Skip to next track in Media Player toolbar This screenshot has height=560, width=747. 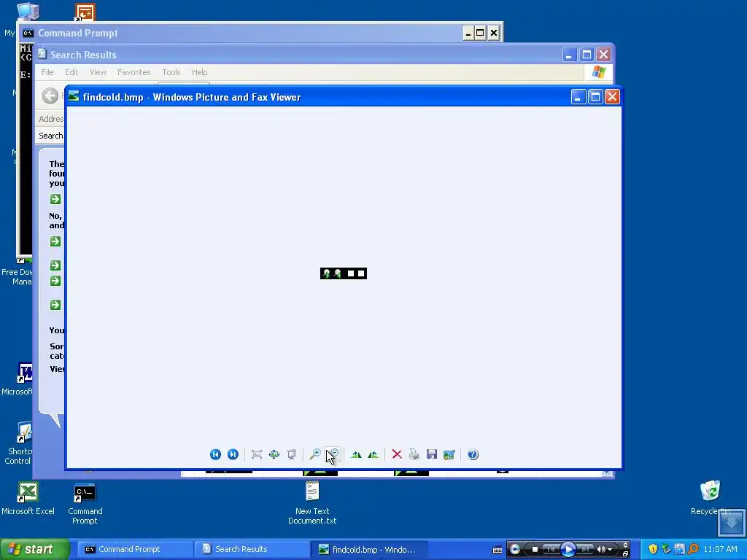click(x=585, y=549)
